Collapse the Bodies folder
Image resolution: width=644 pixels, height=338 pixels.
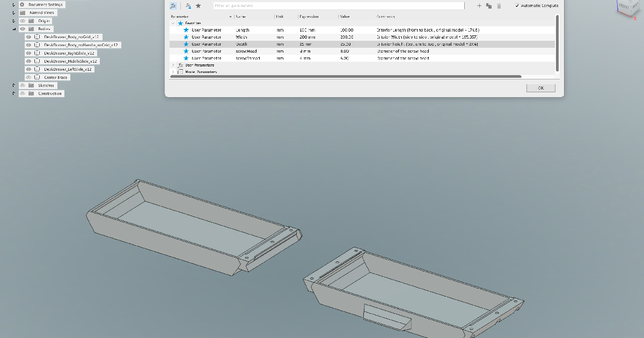pos(13,29)
